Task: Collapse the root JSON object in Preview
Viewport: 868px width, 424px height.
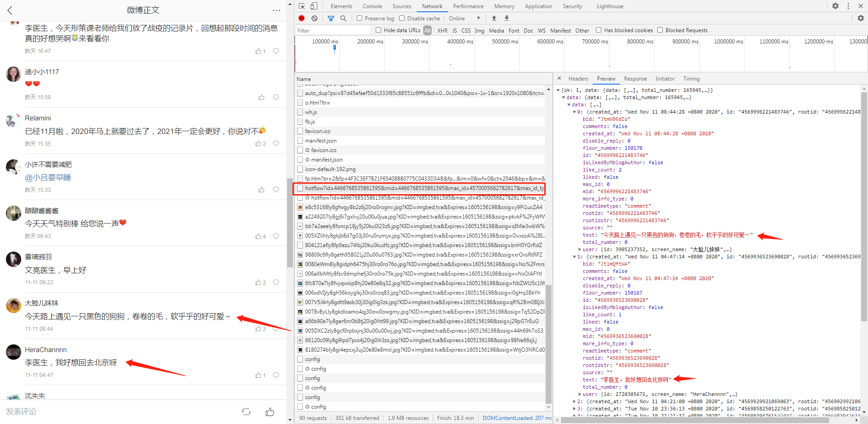Action: [558, 91]
